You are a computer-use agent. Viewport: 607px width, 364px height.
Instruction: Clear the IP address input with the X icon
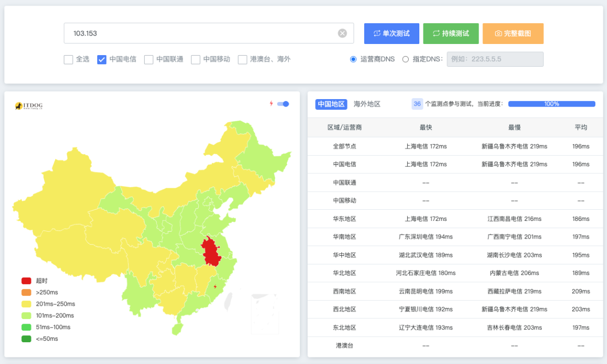(x=342, y=33)
